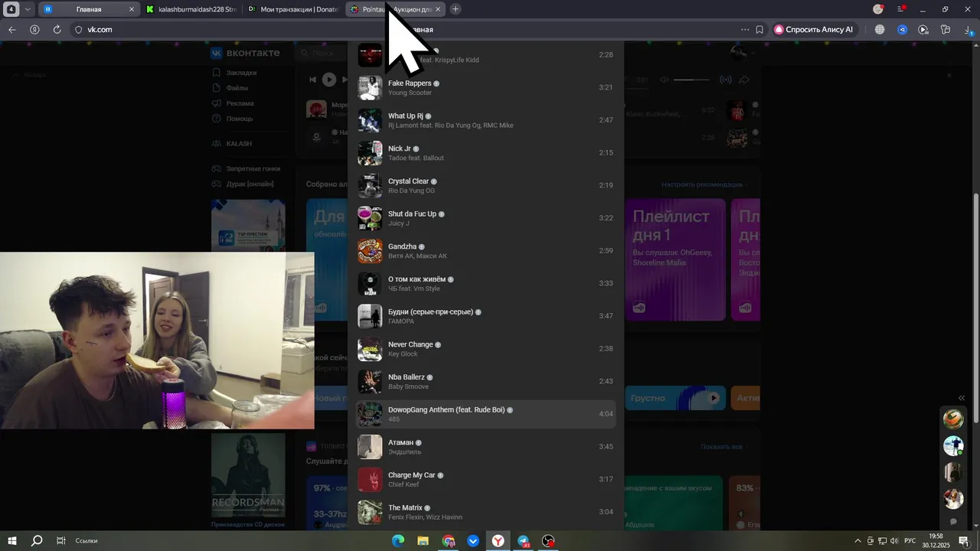
Task: Play the Грустно mood playlist button
Action: (x=714, y=398)
